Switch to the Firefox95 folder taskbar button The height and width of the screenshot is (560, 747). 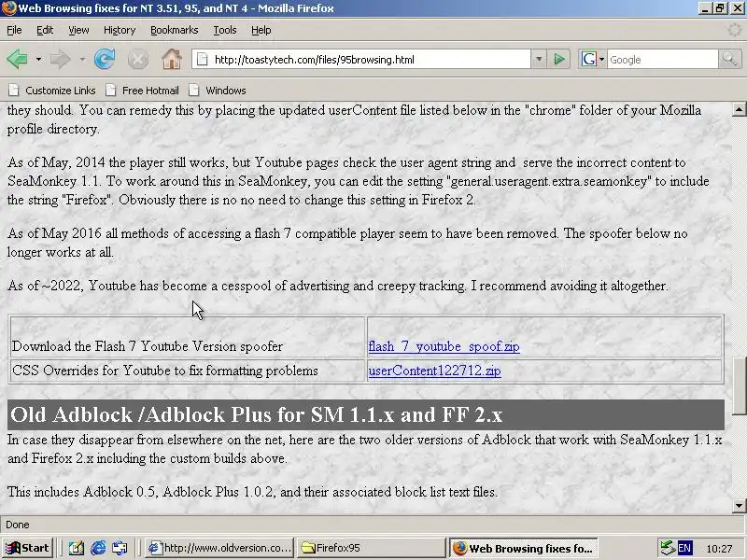370,548
